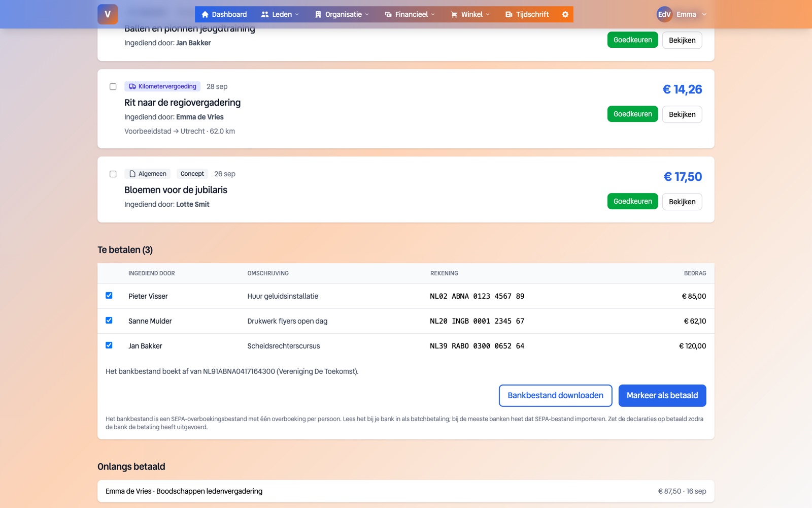Open the Tijdschrift menu item

point(527,14)
